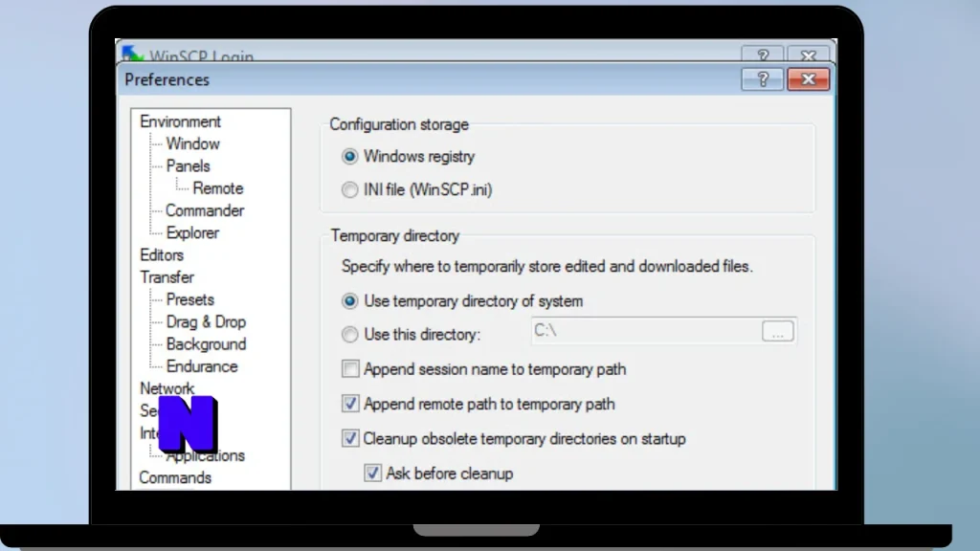This screenshot has width=980, height=551.
Task: Open the Explorer interface settings
Action: [192, 233]
